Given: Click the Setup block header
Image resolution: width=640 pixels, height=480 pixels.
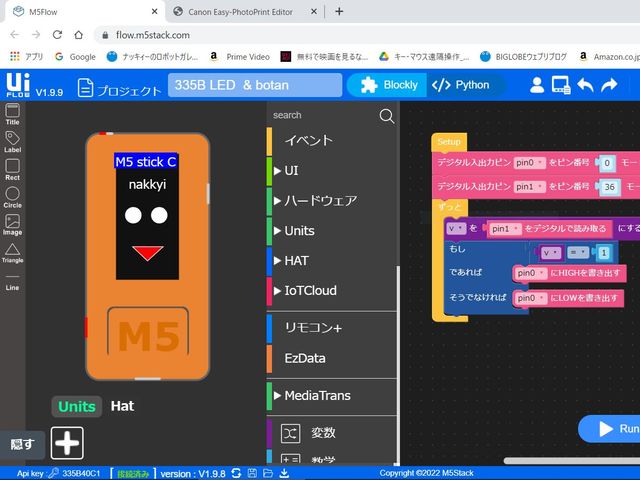Looking at the screenshot, I should (449, 142).
